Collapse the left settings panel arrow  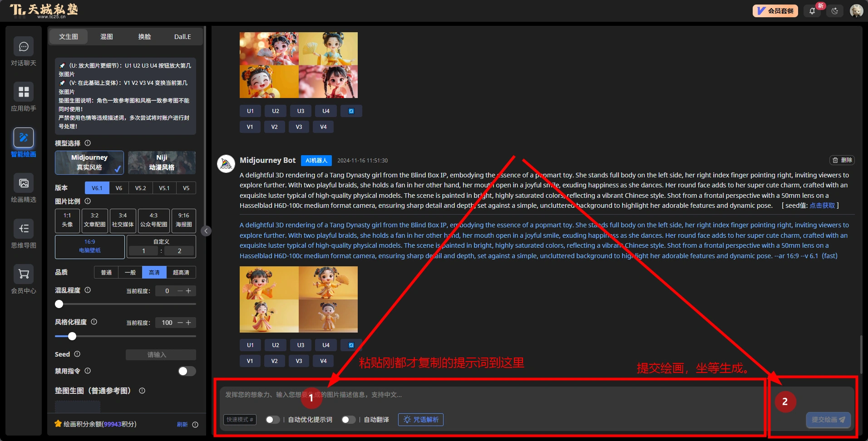click(206, 231)
